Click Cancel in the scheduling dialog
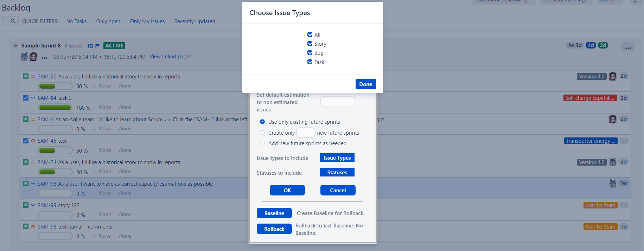644x251 pixels. (x=338, y=190)
